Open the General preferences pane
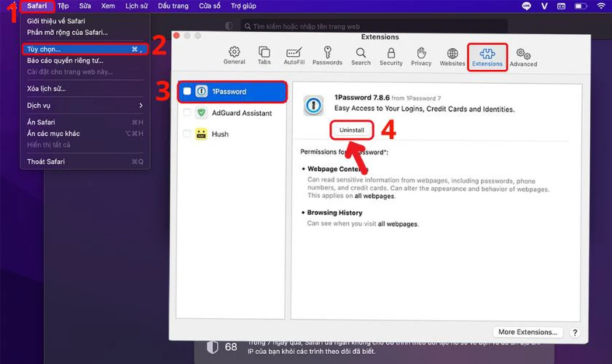This screenshot has width=612, height=364. pyautogui.click(x=234, y=55)
